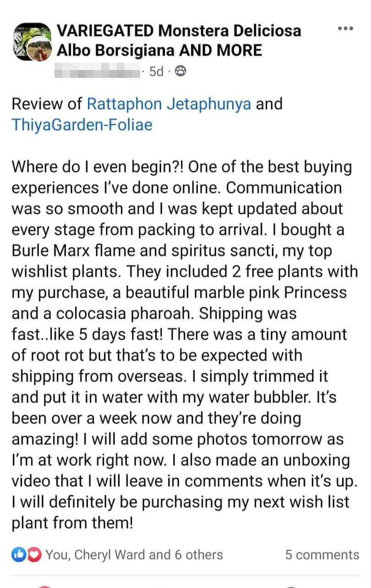The image size is (371, 588).
Task: Click the group privacy icon beside 5d
Action: click(x=180, y=71)
